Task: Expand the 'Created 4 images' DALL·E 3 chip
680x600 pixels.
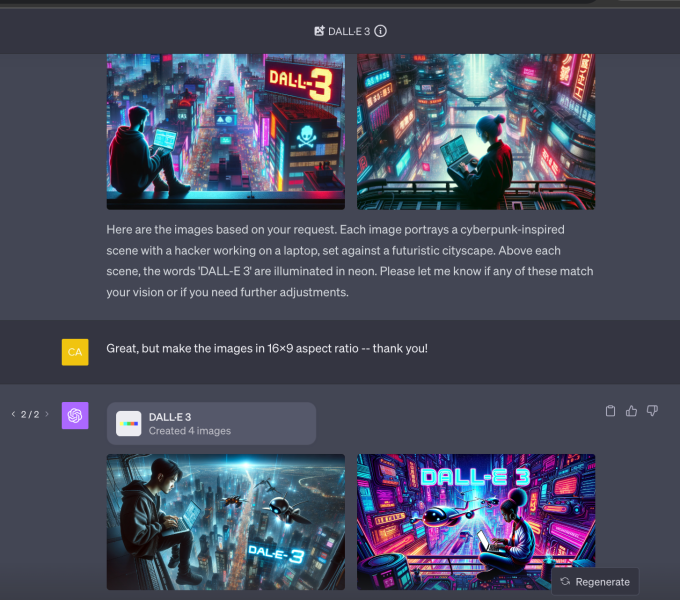Action: [x=211, y=423]
